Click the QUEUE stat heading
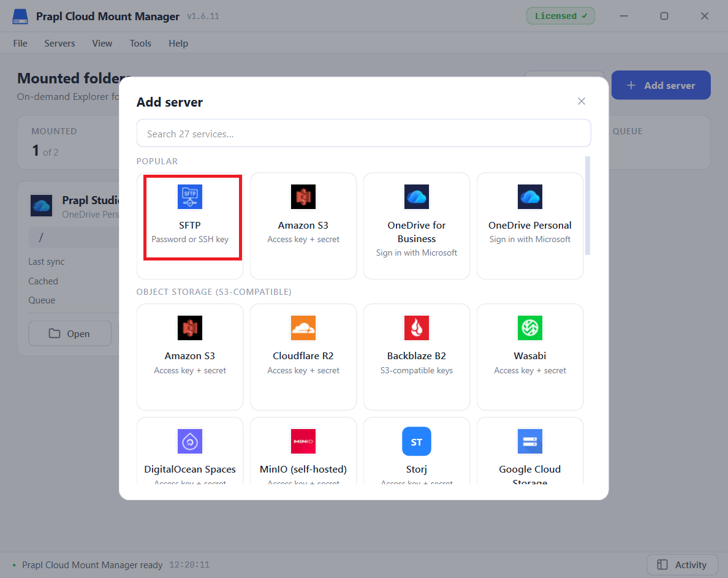Image resolution: width=728 pixels, height=578 pixels. pyautogui.click(x=628, y=131)
